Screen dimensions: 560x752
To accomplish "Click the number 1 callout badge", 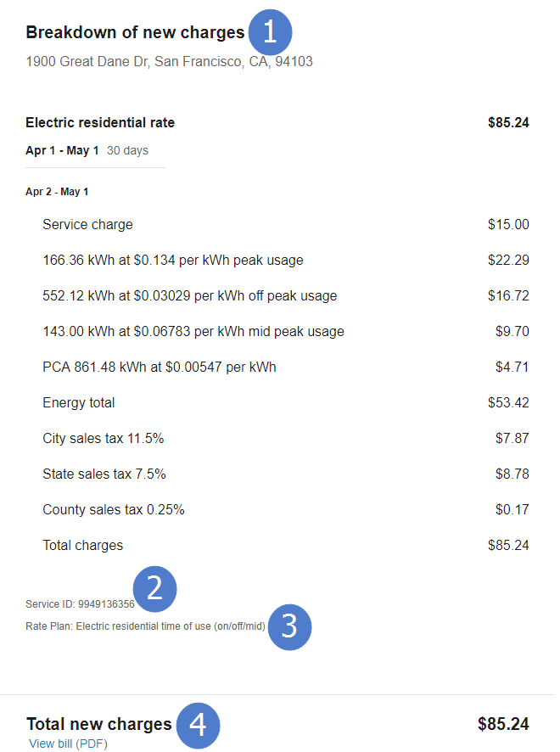I will (x=270, y=33).
